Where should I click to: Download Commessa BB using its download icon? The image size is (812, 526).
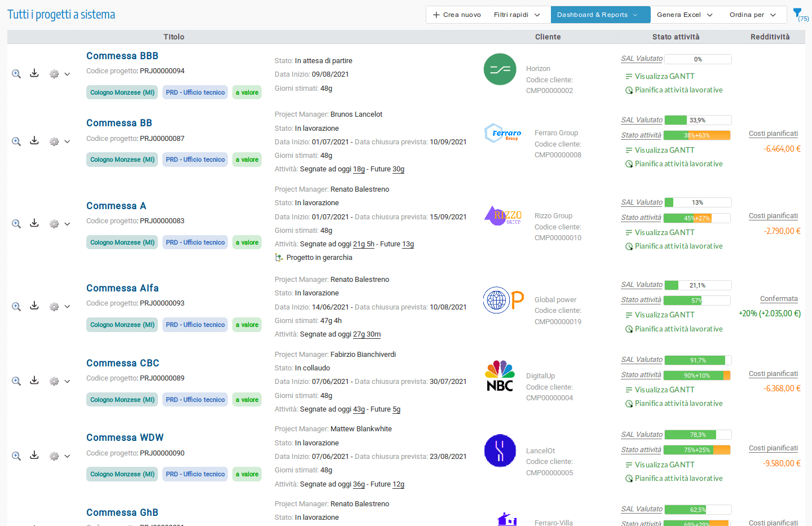click(x=34, y=141)
